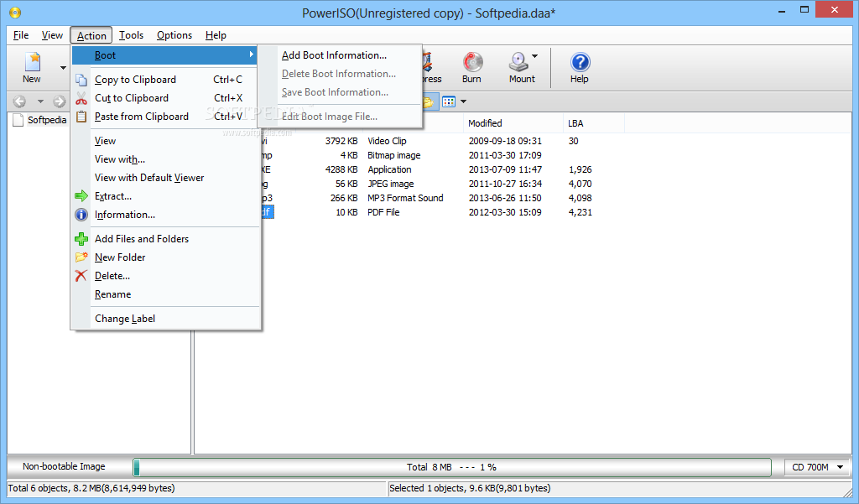The image size is (859, 504).
Task: Select the Bitmap image file row
Action: click(427, 155)
